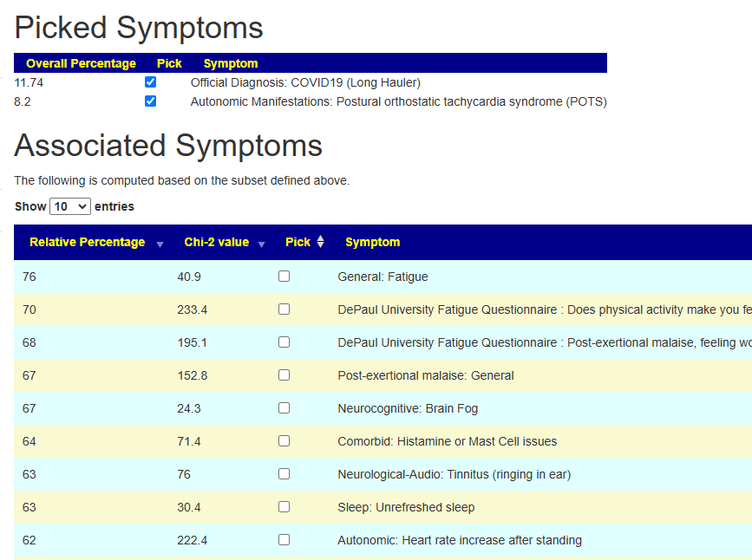Sort table by Chi-2 value header
This screenshot has height=560, width=752.
point(216,242)
